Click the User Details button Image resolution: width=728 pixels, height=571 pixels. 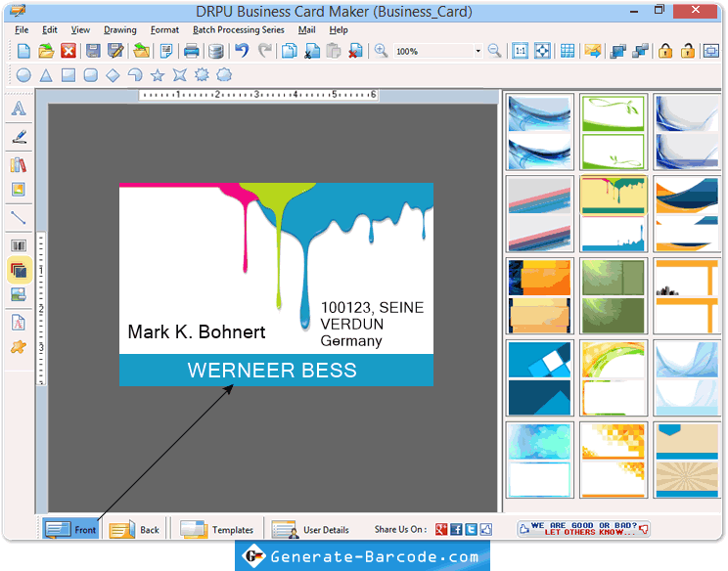coord(310,529)
